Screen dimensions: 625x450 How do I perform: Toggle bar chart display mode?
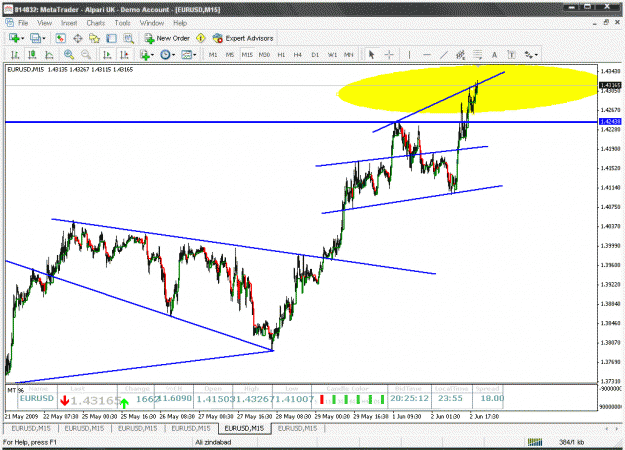click(15, 55)
